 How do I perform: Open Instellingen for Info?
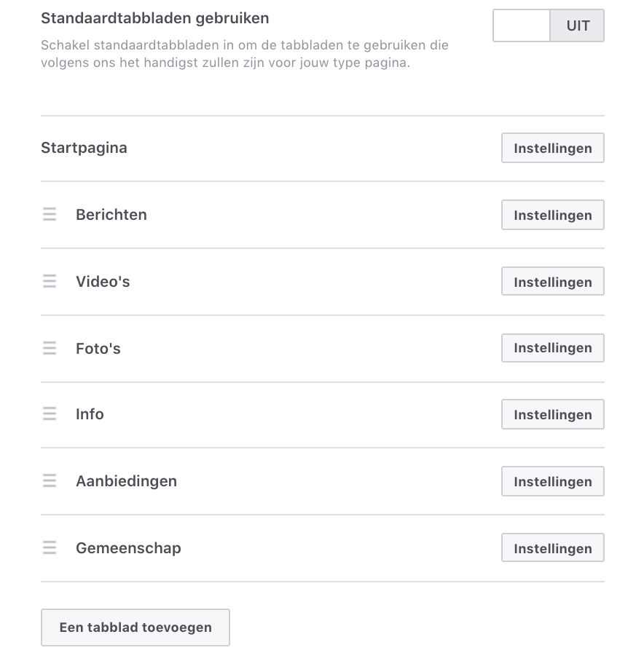(552, 413)
